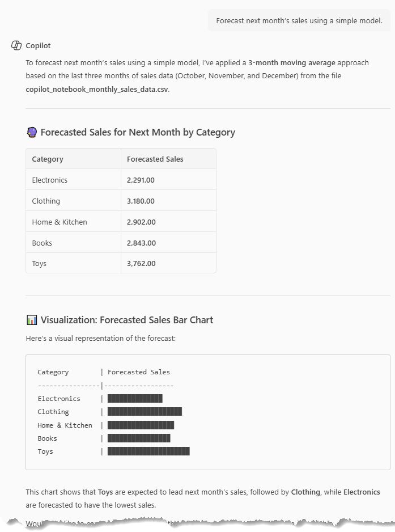This screenshot has width=395, height=532.
Task: Click the 'Visualization: Forecasted Sales Bar Chart' heading
Action: click(x=127, y=320)
